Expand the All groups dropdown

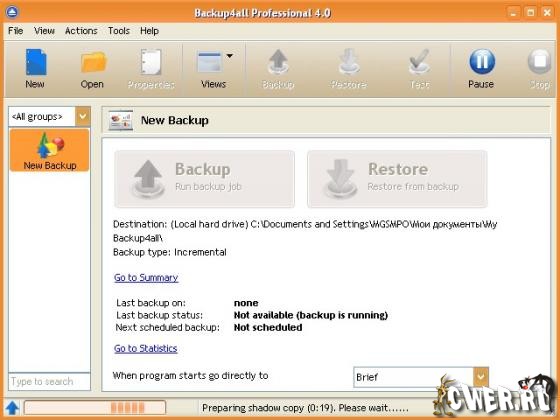coord(83,116)
